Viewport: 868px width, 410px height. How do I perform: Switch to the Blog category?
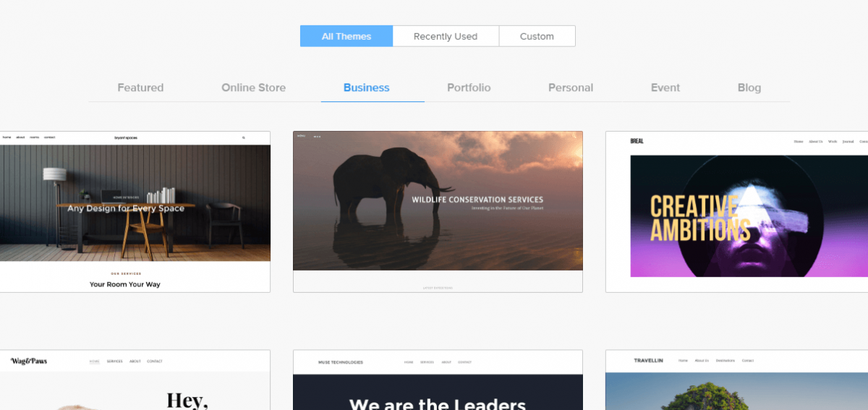(749, 87)
